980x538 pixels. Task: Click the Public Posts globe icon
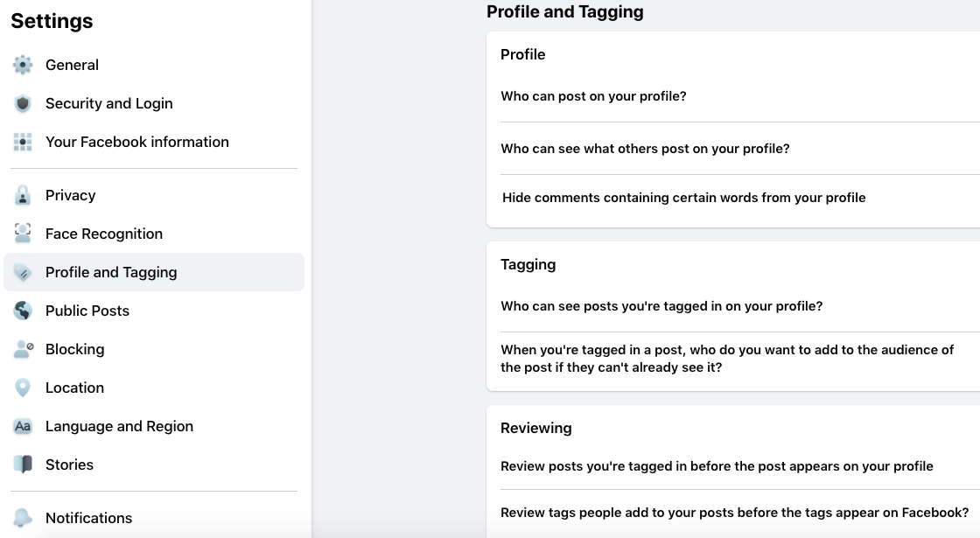(x=23, y=311)
